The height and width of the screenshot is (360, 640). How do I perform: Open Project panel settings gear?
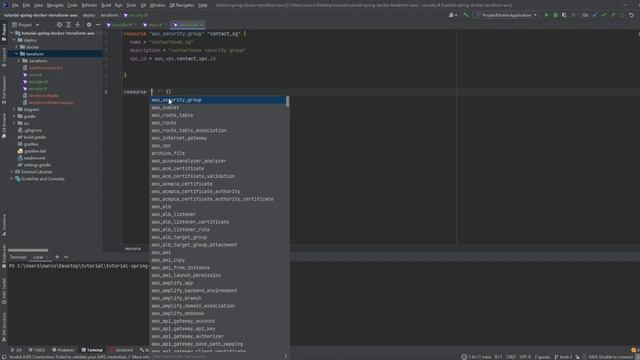[x=89, y=25]
